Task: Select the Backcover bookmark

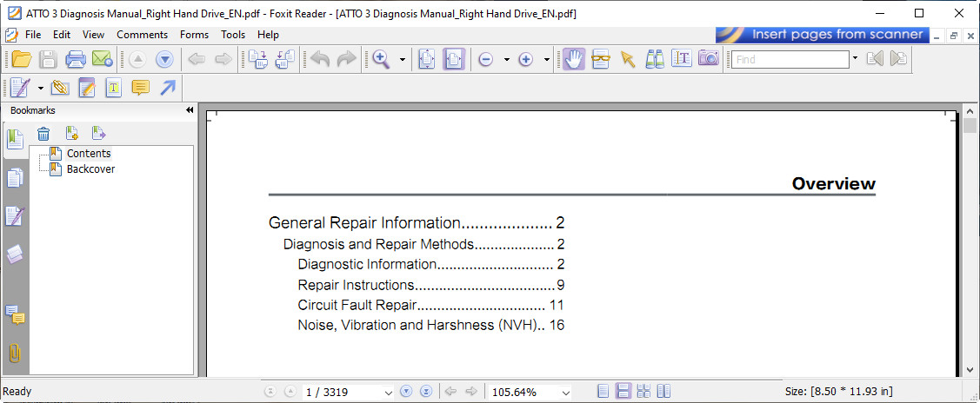Action: [90, 169]
